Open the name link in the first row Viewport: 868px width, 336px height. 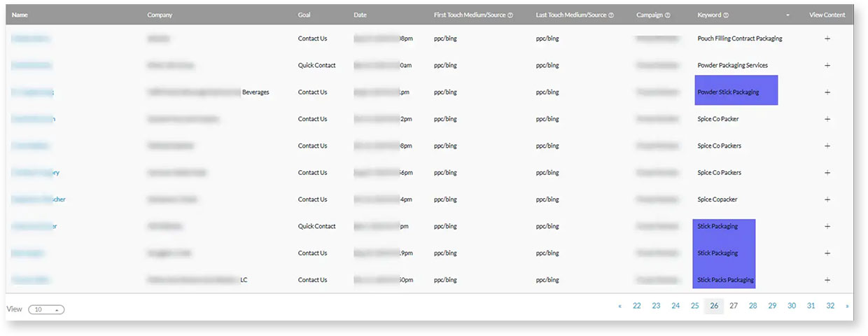pyautogui.click(x=30, y=38)
